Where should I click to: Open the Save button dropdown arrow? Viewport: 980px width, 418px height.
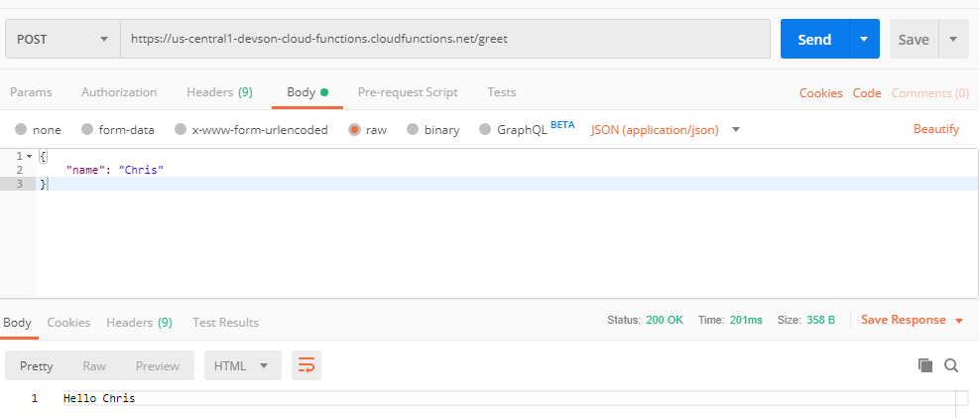tap(953, 39)
